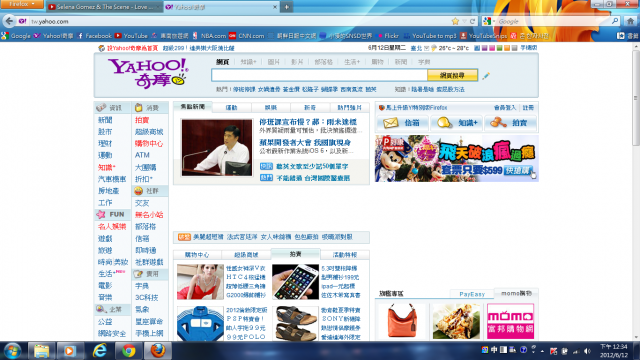Click the Yahoo! 奇摩 logo
The height and width of the screenshot is (360, 640).
pyautogui.click(x=149, y=73)
